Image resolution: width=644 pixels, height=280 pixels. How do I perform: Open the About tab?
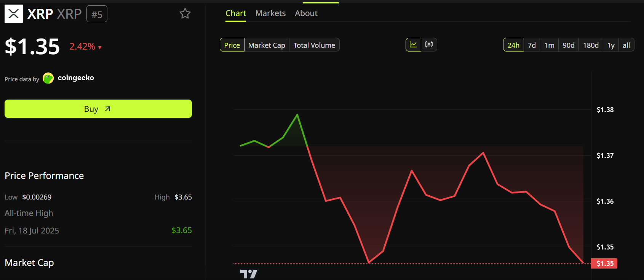point(306,13)
